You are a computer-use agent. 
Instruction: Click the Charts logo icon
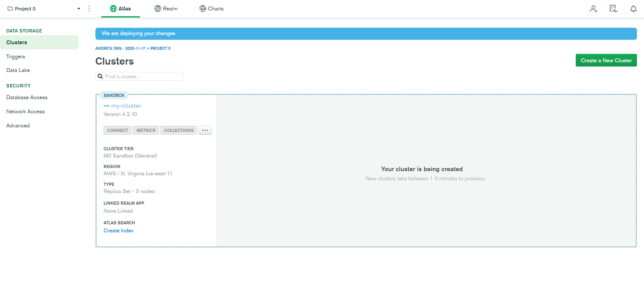[203, 9]
